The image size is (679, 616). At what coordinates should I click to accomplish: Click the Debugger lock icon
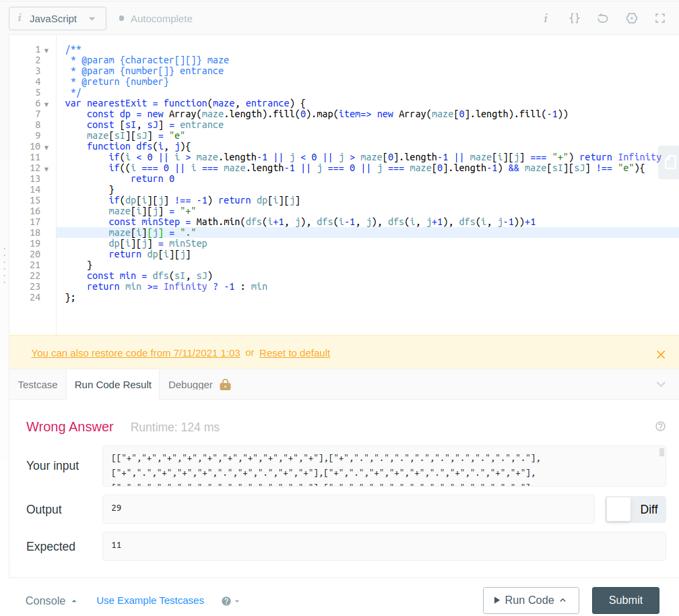(225, 384)
